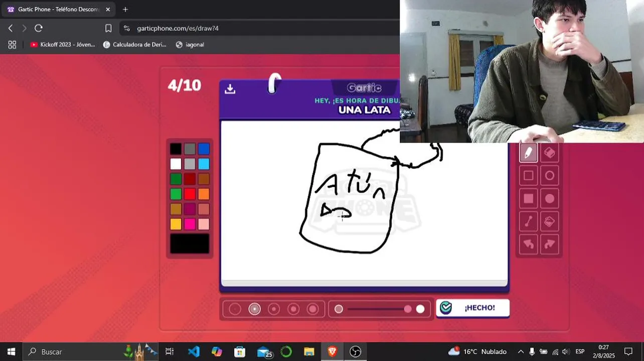This screenshot has height=361, width=644.
Task: Select the line tool
Action: click(528, 221)
